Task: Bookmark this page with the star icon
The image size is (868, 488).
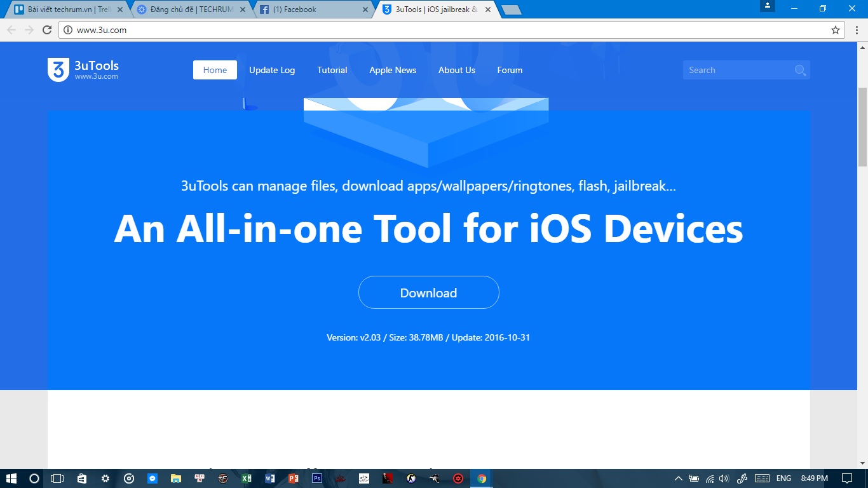Action: (x=836, y=30)
